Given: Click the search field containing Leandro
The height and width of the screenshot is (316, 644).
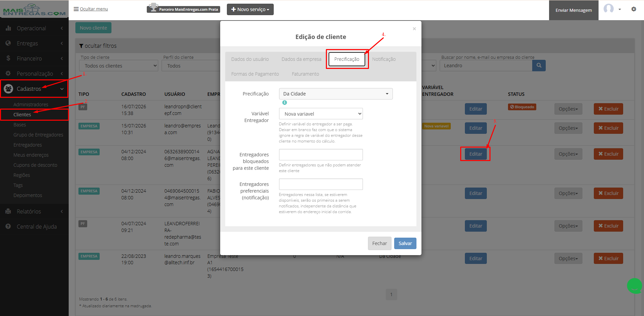Looking at the screenshot, I should pos(486,66).
